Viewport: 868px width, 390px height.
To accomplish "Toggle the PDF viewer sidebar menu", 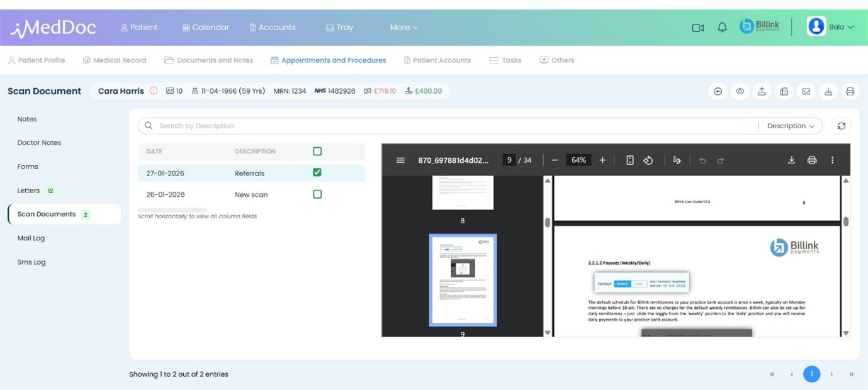I will click(x=400, y=160).
